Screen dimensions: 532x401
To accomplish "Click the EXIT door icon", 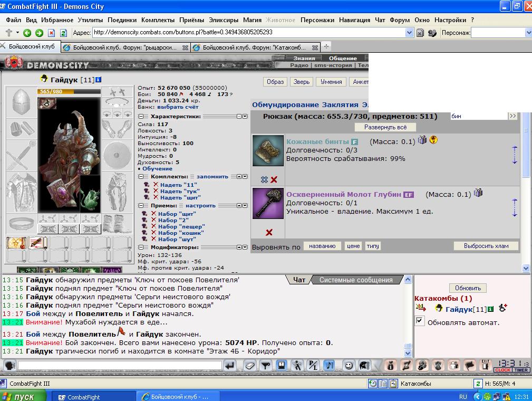I will (x=486, y=365).
